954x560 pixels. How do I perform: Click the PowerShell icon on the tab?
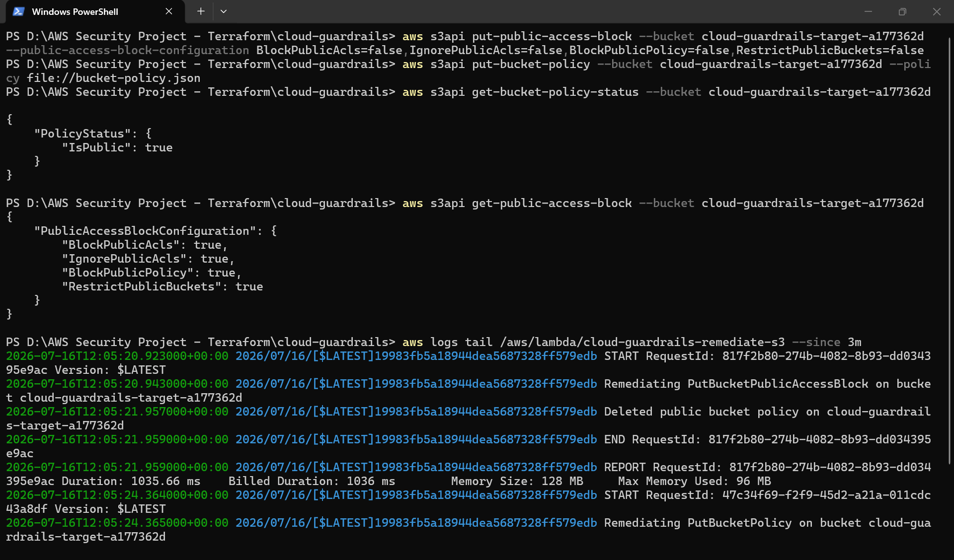(x=18, y=11)
